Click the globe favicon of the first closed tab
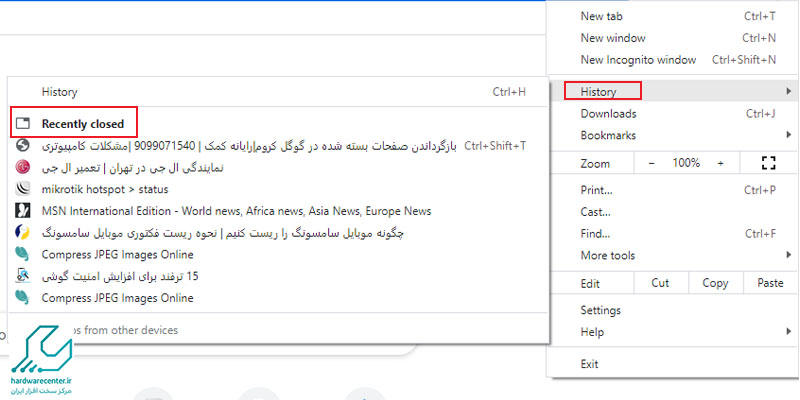 coord(23,146)
